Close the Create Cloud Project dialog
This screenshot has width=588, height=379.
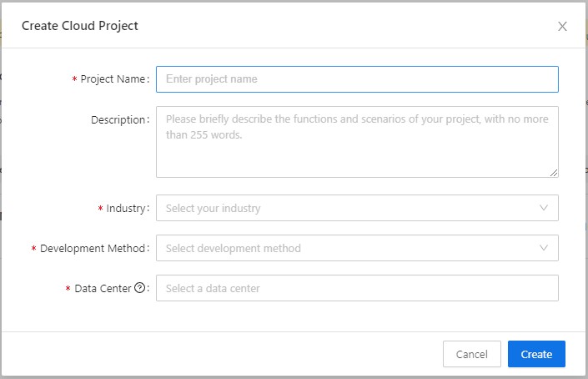pos(562,26)
